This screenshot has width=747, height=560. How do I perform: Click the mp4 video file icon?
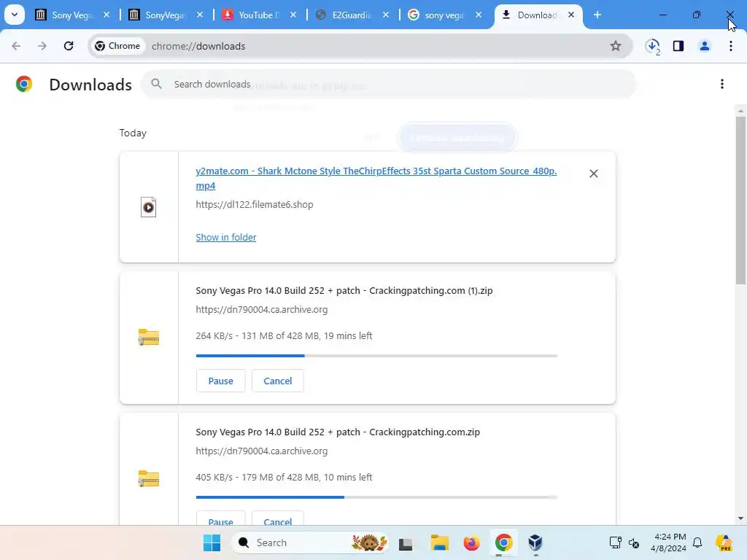point(149,207)
